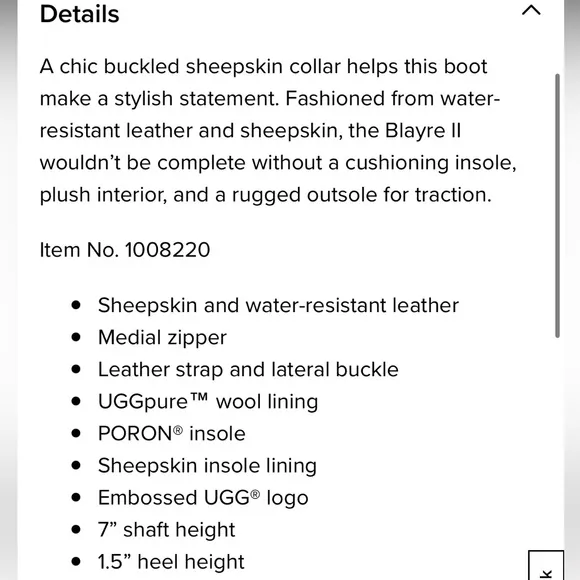
Task: Click the 'Blayre II' name in description
Action: click(x=423, y=131)
